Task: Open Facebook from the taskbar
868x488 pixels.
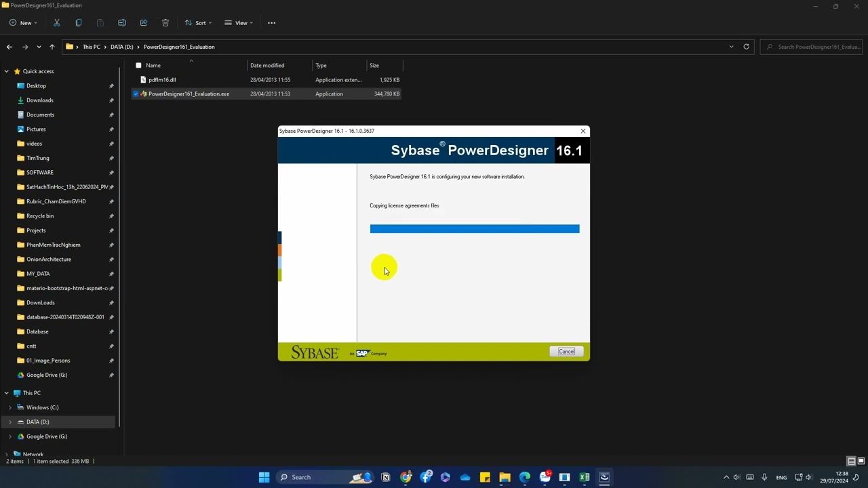Action: [426, 477]
